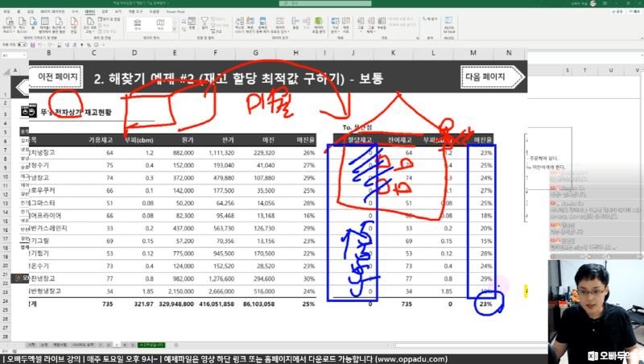Screen dimensions: 644x364
Task: Switch to the Home (홈) ribbon tab
Action: 19,11
